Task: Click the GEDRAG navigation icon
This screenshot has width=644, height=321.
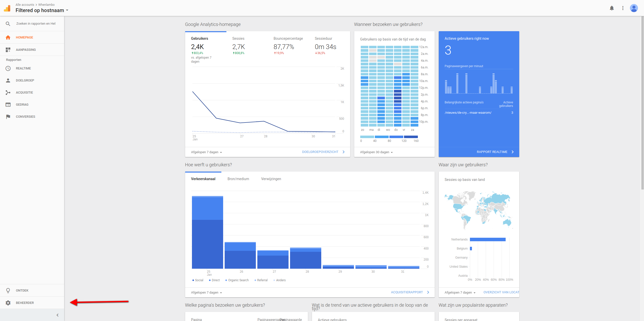Action: (8, 104)
